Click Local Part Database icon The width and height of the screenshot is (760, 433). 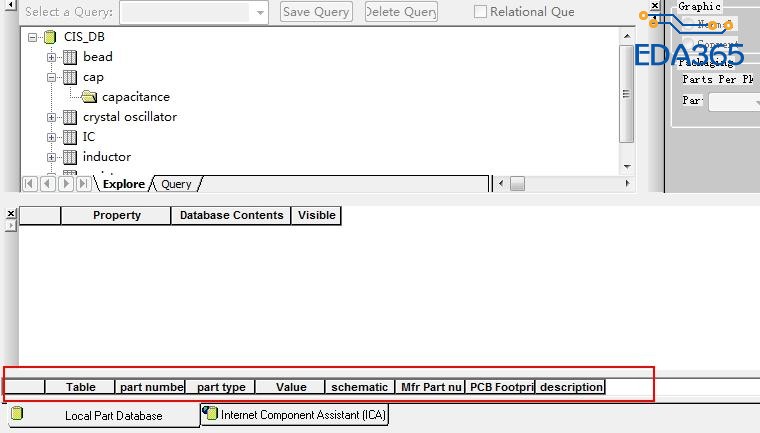tap(17, 413)
